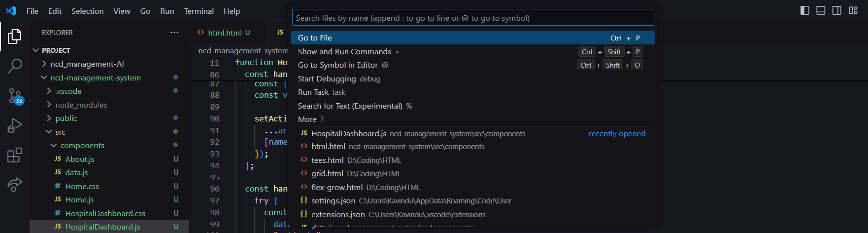Viewport: 868px width, 233px height.
Task: Click line number 90 in the editor
Action: click(215, 118)
